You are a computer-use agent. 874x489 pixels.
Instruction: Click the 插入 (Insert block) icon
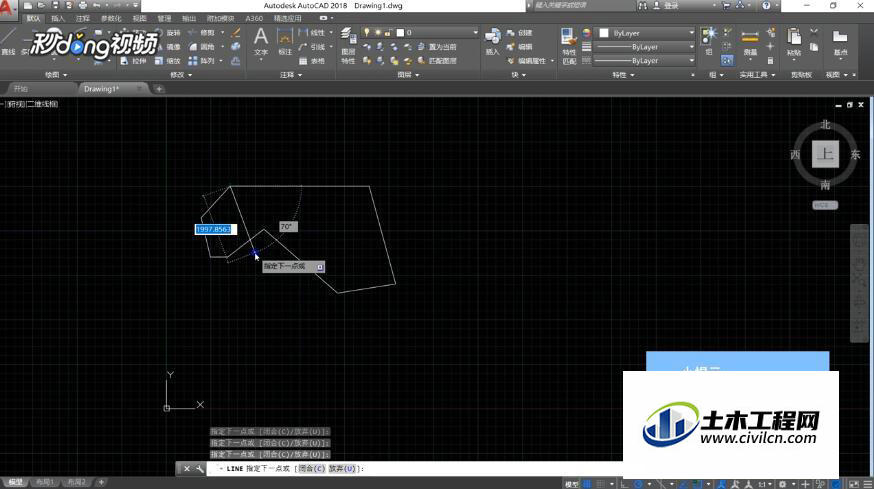click(492, 41)
